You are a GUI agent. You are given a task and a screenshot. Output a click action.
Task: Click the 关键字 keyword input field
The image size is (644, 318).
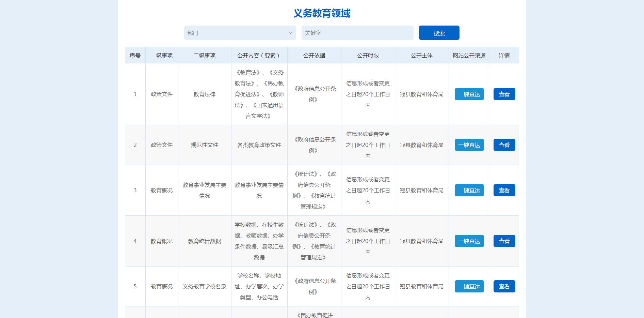click(x=357, y=33)
